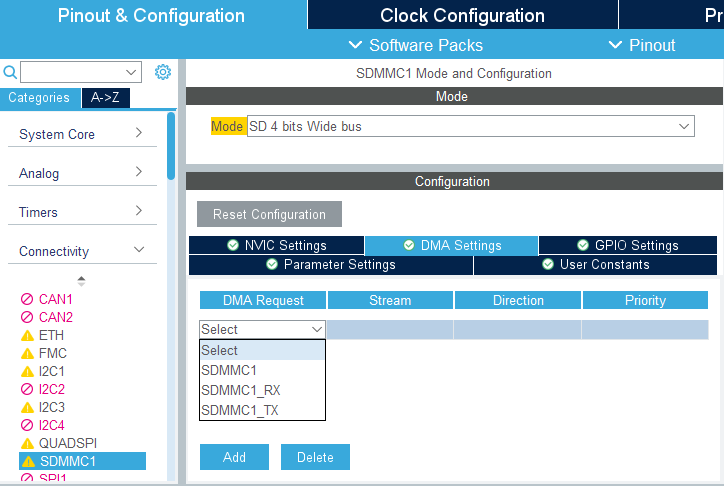The width and height of the screenshot is (724, 491).
Task: Open the NVIC Settings tab
Action: point(277,245)
